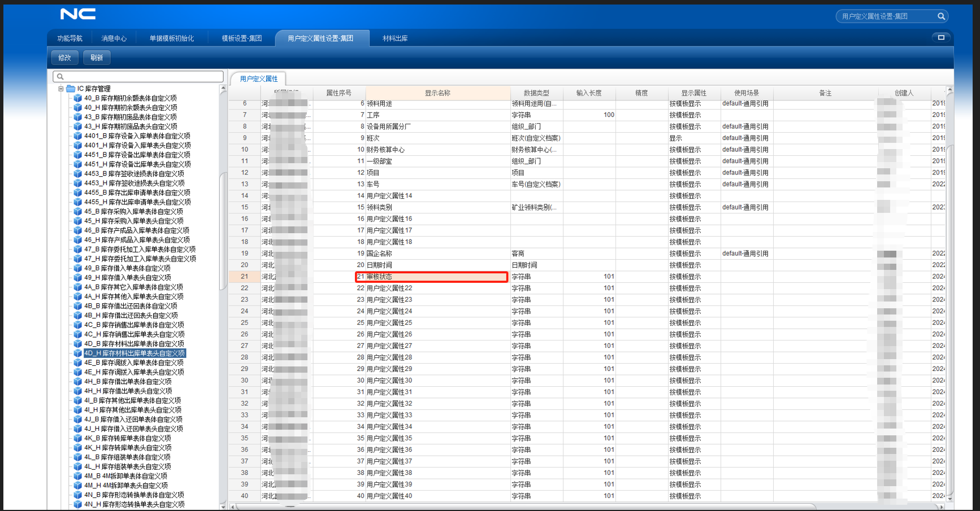
Task: Click the NC logo
Action: click(x=78, y=14)
